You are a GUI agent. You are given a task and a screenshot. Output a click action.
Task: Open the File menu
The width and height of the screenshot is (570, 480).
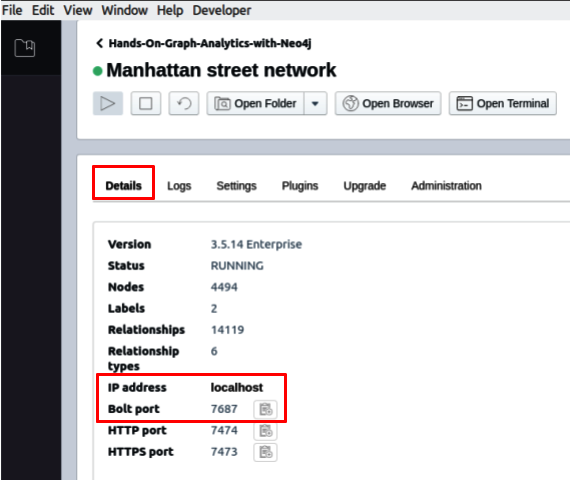point(12,10)
